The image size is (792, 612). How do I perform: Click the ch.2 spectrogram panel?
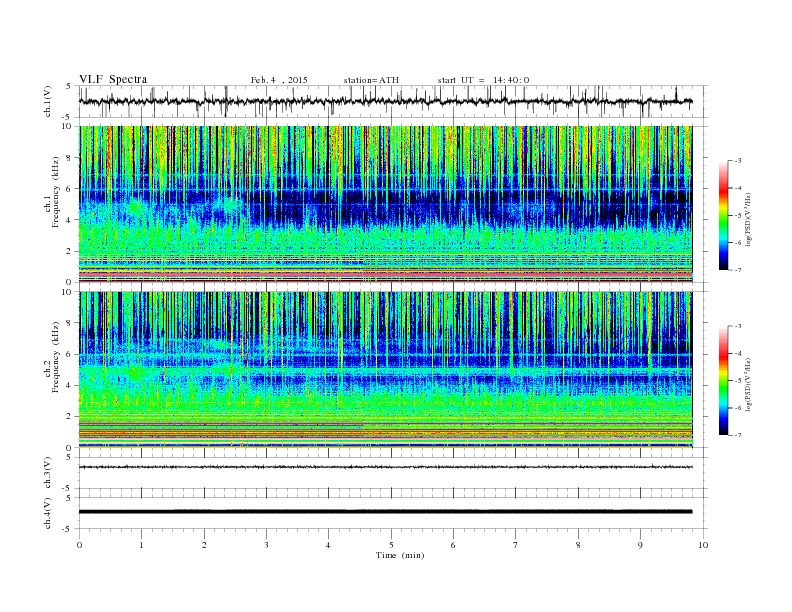[385, 369]
